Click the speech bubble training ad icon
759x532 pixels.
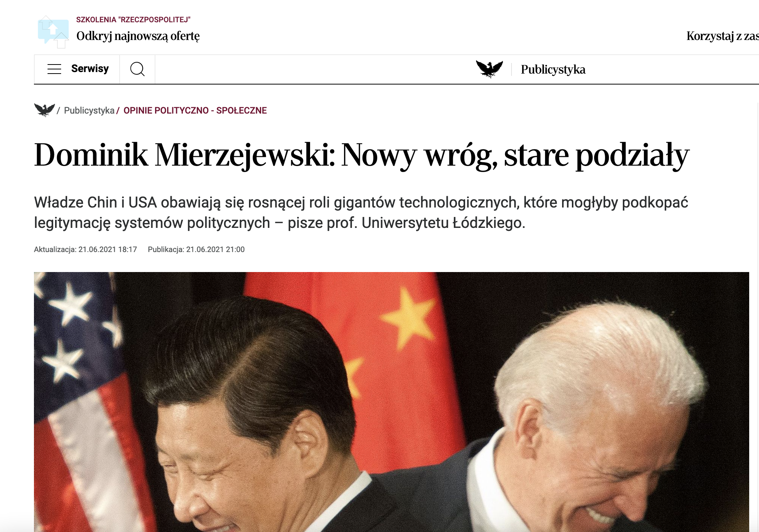54,32
